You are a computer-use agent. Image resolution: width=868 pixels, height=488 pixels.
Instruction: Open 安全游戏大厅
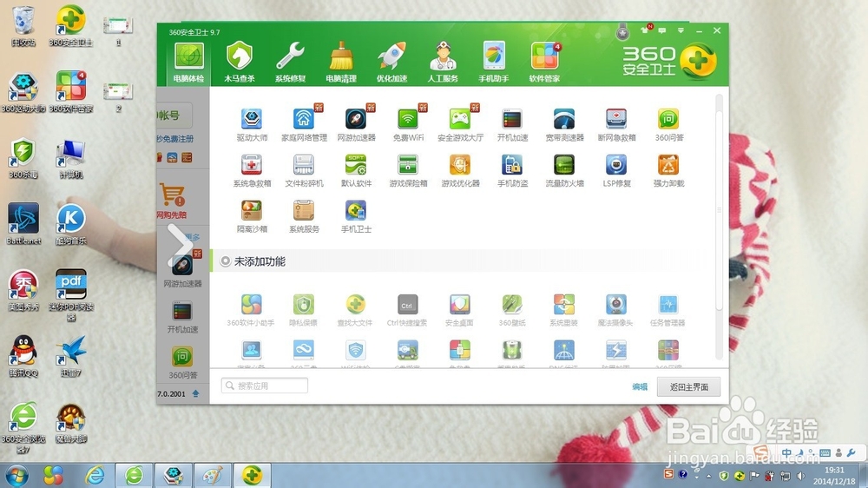point(460,125)
